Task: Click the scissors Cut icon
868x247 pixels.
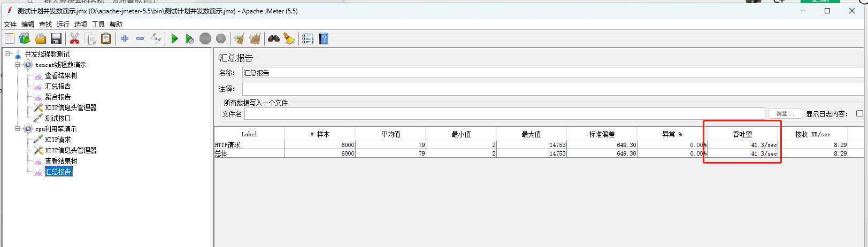Action: pos(74,38)
